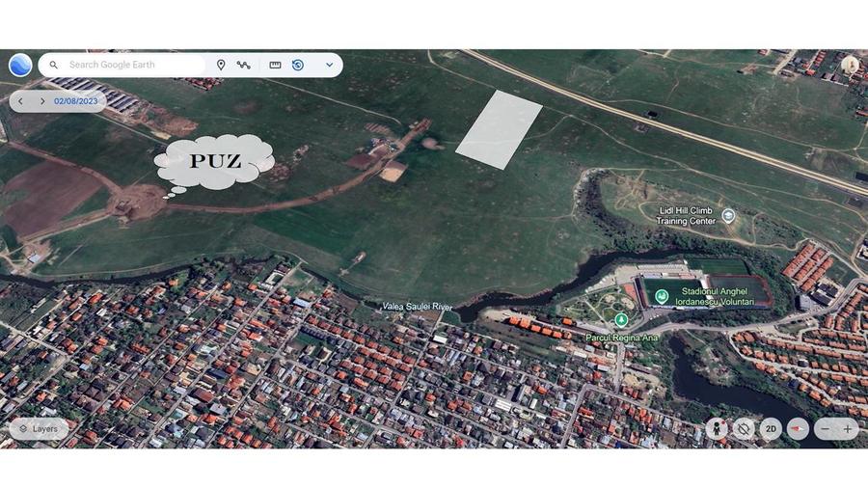Open the Layers panel
This screenshot has height=488, width=868.
(39, 429)
